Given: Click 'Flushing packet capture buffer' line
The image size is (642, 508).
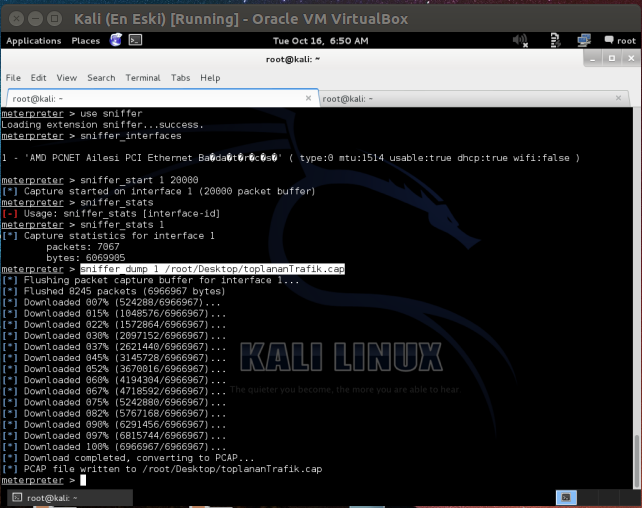Looking at the screenshot, I should click(150, 280).
